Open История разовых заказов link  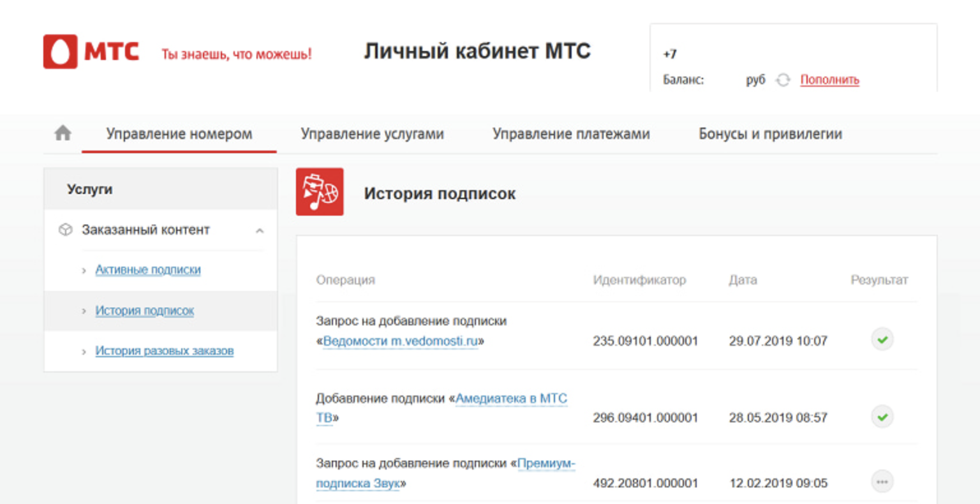point(165,351)
